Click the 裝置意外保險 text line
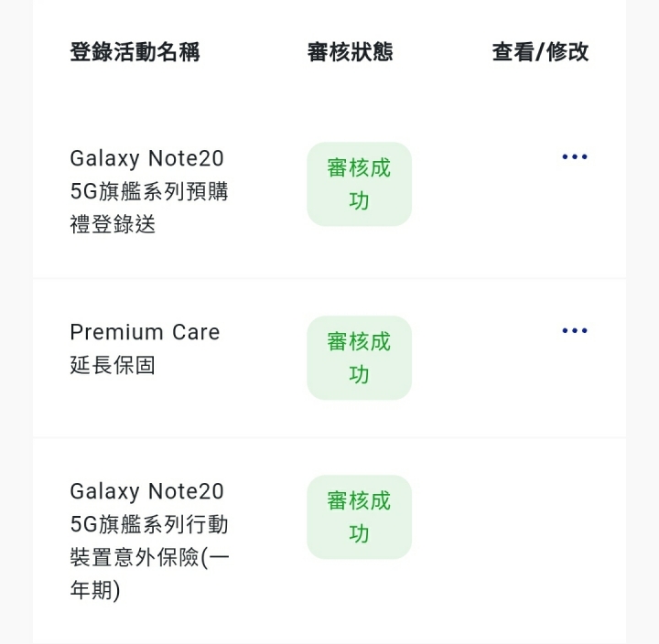 point(149,557)
